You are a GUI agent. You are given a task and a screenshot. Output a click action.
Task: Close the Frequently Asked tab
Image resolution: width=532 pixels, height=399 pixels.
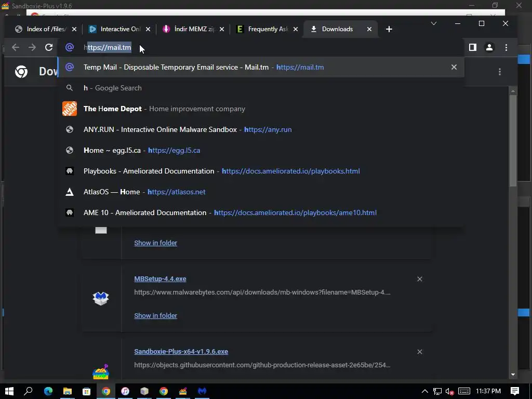(x=296, y=29)
